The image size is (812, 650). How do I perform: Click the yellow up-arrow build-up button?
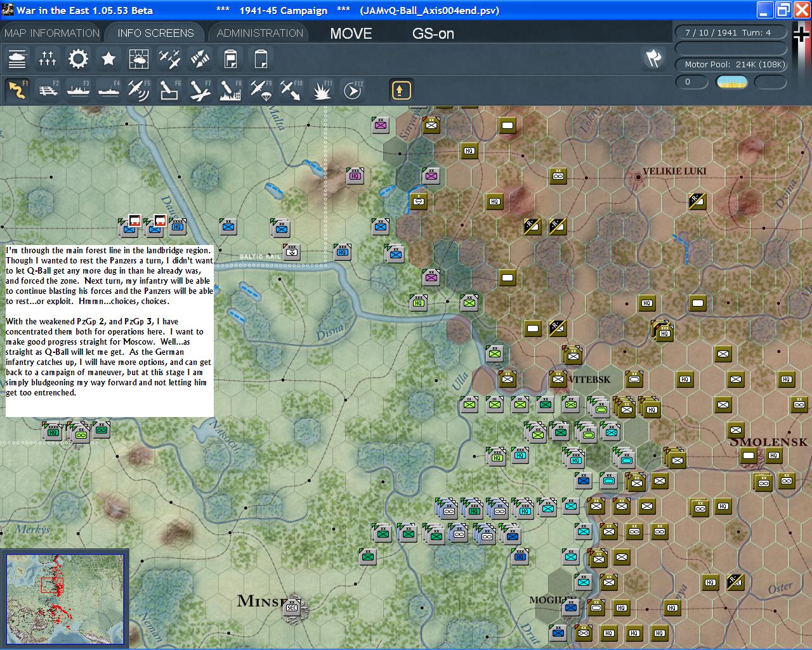click(x=400, y=90)
